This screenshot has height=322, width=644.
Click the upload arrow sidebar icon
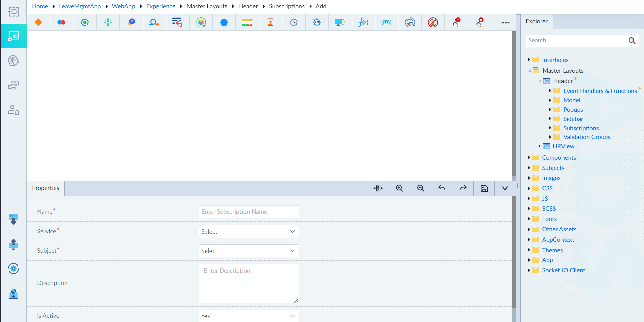pos(13,244)
